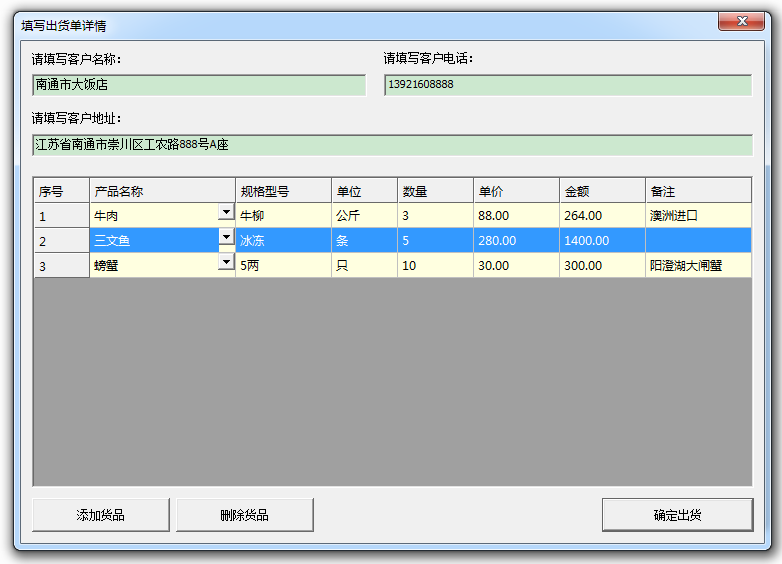Expand product dropdown in 三文鱼 row
Screen dimensions: 782x564
226,237
